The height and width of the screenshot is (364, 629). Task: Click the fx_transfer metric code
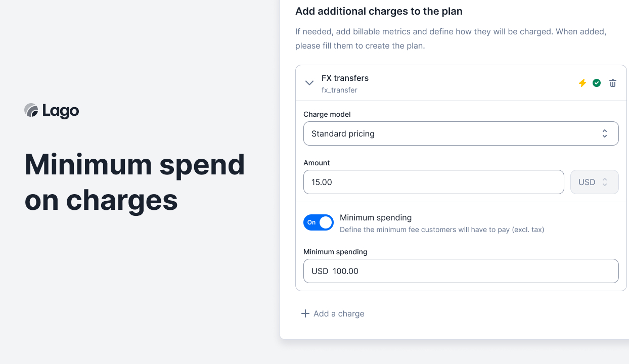coord(339,90)
